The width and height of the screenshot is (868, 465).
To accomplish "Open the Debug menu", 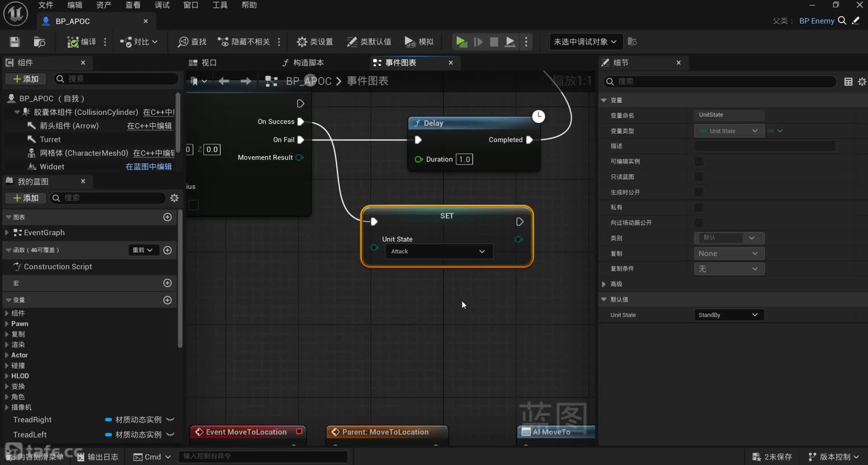I will click(x=162, y=5).
